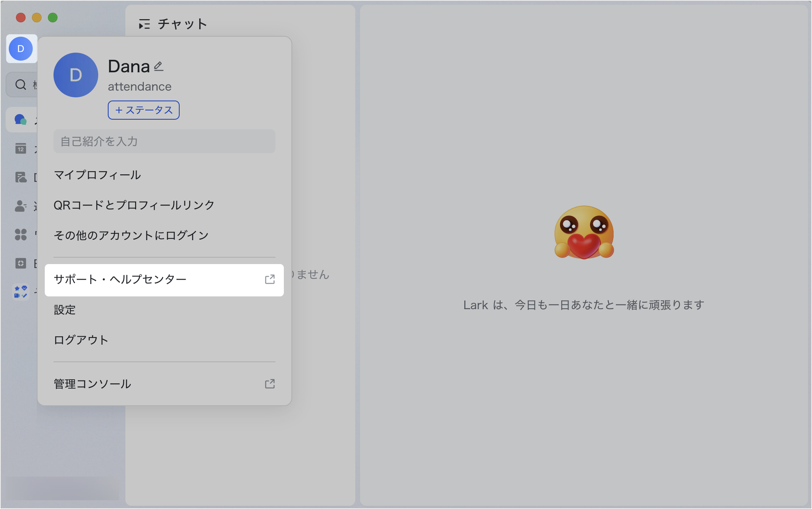The width and height of the screenshot is (812, 509).
Task: Open the Calendar icon in the sidebar
Action: [x=20, y=148]
